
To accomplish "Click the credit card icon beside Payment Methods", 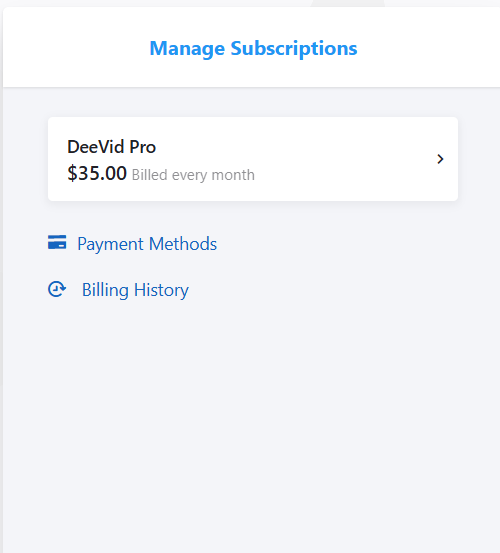I will click(x=57, y=242).
